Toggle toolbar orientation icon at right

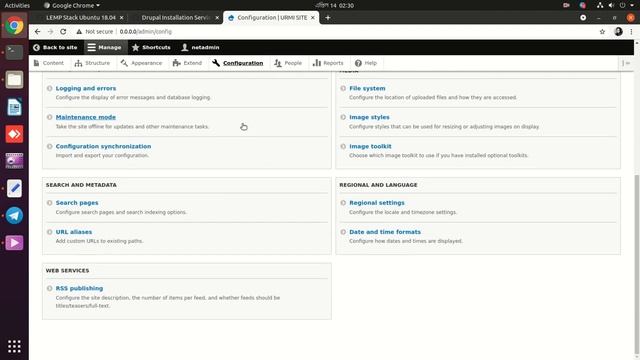(626, 63)
